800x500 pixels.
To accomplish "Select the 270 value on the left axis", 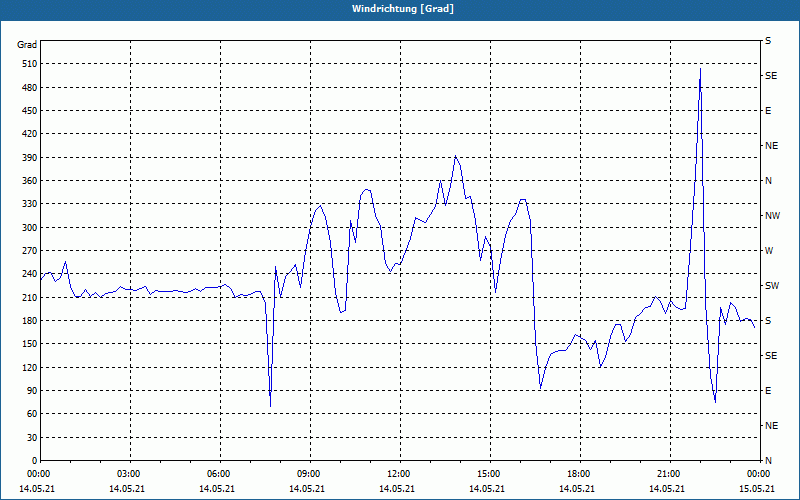I will (30, 251).
